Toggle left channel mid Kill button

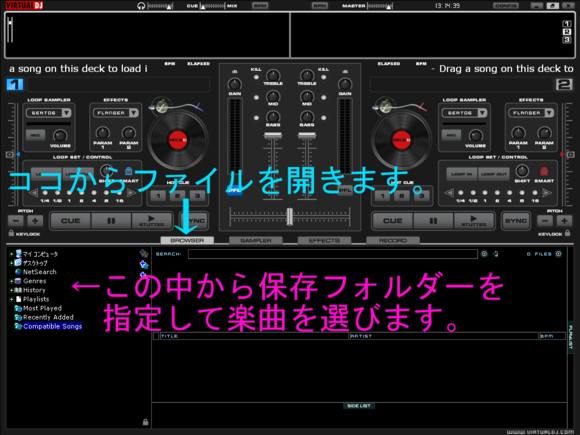(x=256, y=98)
